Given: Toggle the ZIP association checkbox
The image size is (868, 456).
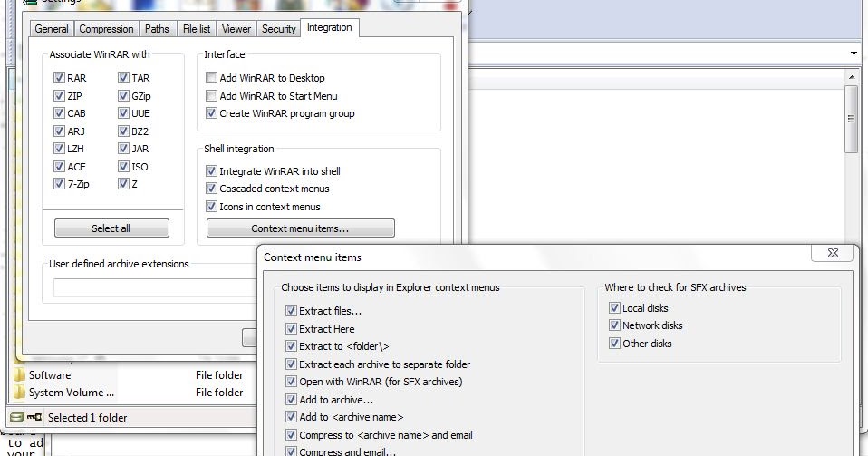Looking at the screenshot, I should tap(59, 96).
